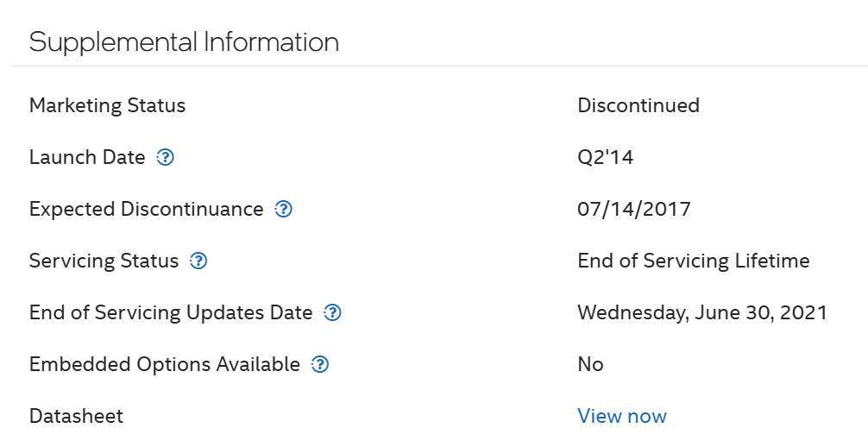This screenshot has height=447, width=868.
Task: Open the Expected Discontinuance help tooltip icon
Action: pyautogui.click(x=283, y=210)
